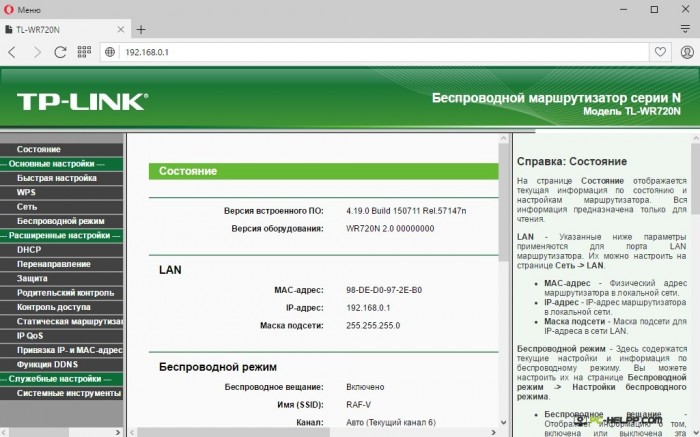Bookmark page with the heart icon
Image resolution: width=700 pixels, height=437 pixels.
coord(660,52)
